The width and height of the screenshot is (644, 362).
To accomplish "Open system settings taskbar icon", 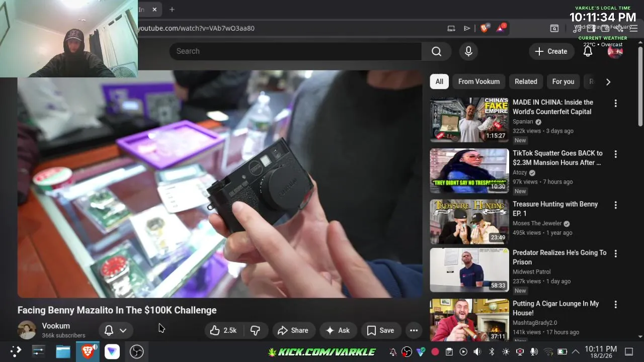I will (39, 351).
